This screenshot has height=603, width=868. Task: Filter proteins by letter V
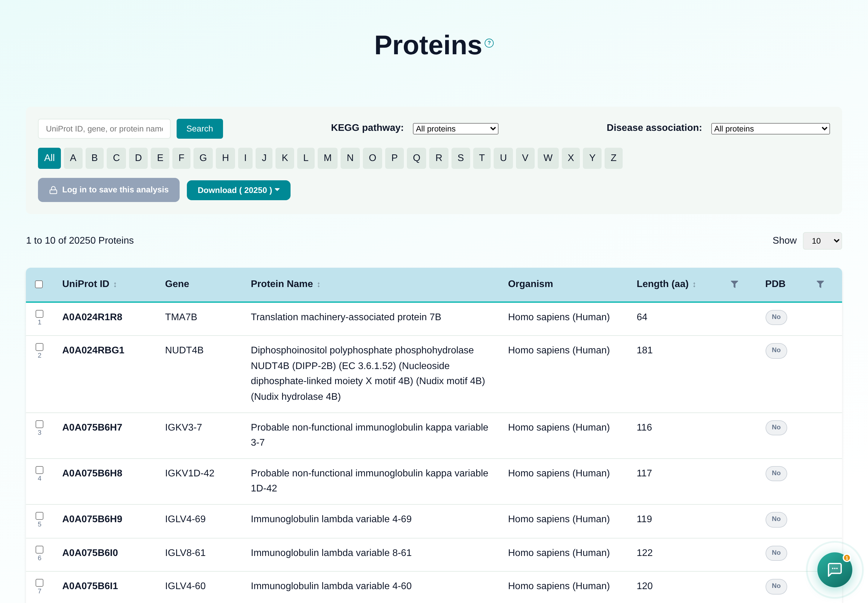(525, 158)
